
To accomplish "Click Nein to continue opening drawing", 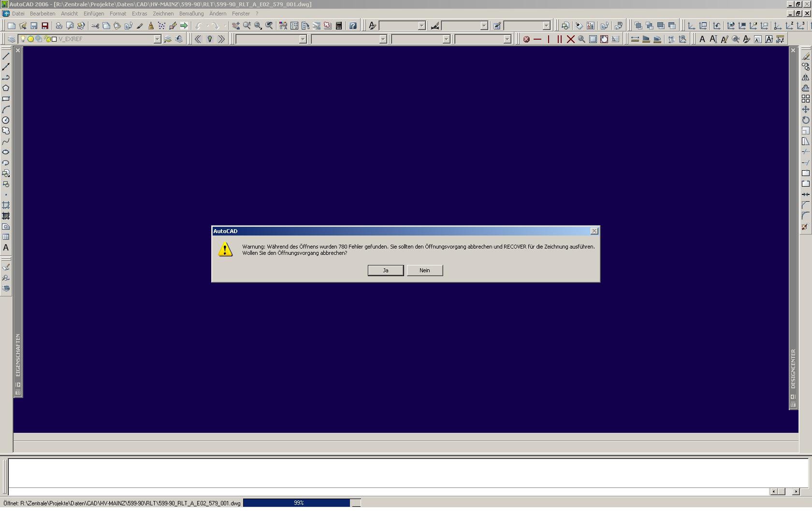I will tap(425, 270).
